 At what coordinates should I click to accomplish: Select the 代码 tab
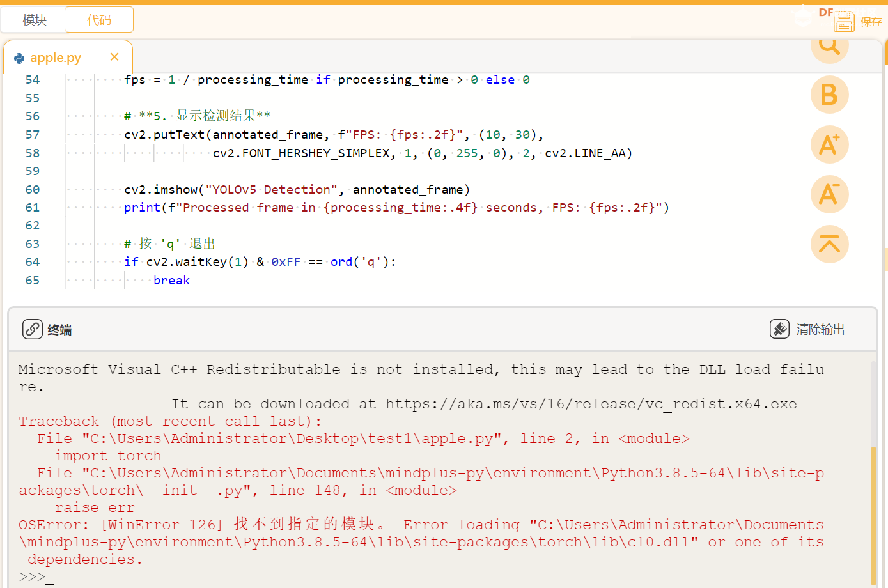point(99,20)
